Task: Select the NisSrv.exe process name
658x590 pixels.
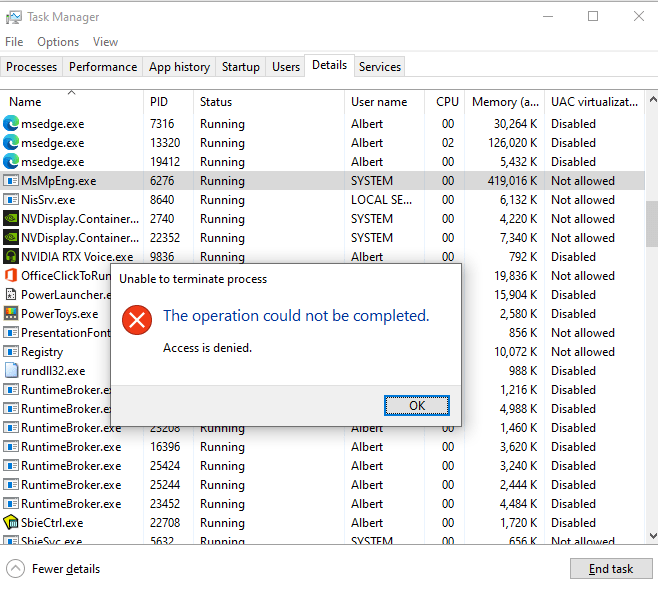Action: [x=48, y=200]
